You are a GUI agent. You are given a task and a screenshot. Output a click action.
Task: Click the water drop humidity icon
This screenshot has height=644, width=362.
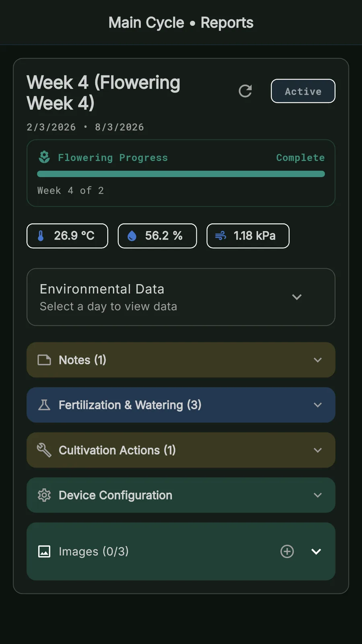point(132,236)
